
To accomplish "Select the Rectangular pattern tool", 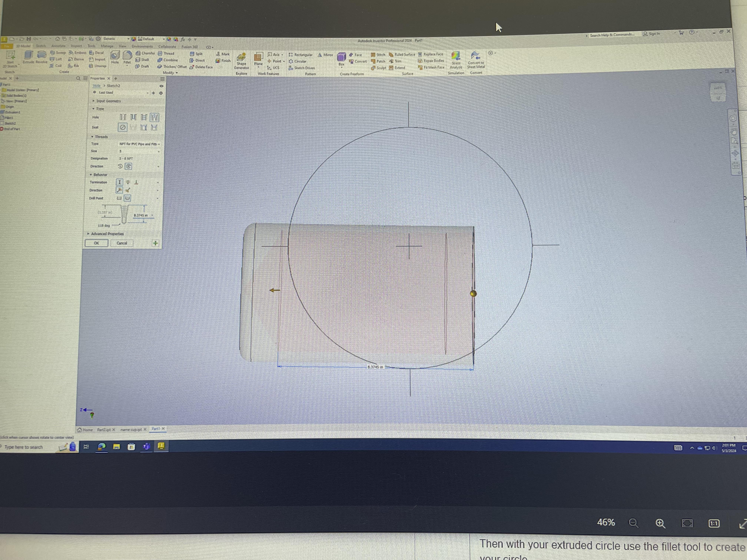I will point(301,55).
